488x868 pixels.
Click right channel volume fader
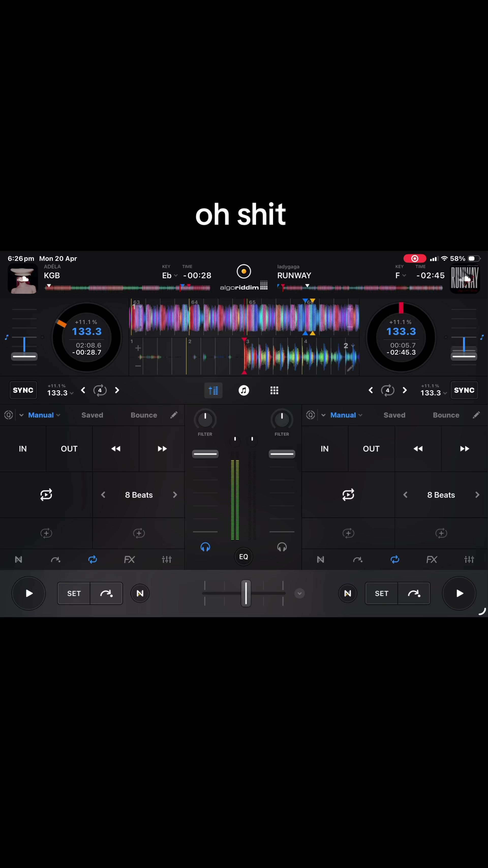pyautogui.click(x=282, y=454)
